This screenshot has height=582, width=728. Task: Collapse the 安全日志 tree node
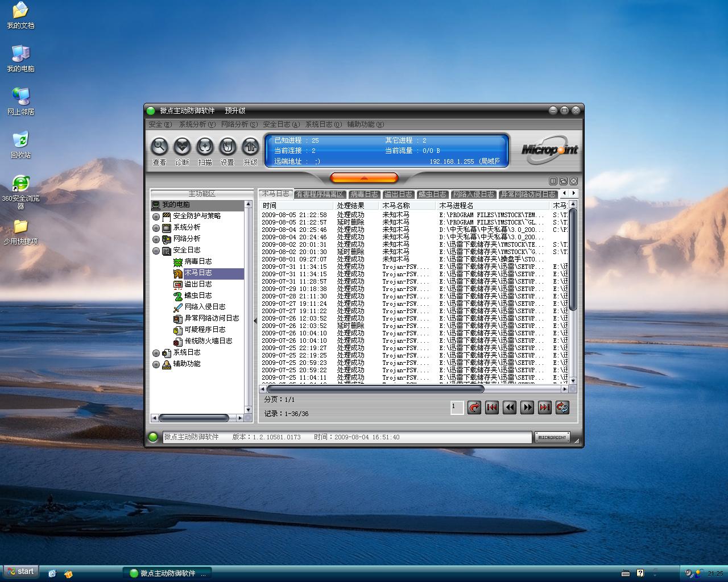click(x=156, y=251)
